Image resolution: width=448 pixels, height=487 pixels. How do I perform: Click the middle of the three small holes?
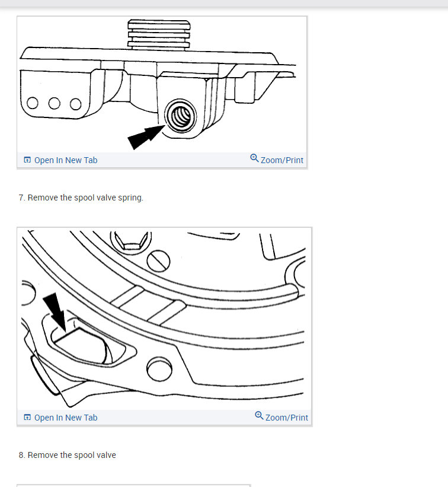point(55,103)
